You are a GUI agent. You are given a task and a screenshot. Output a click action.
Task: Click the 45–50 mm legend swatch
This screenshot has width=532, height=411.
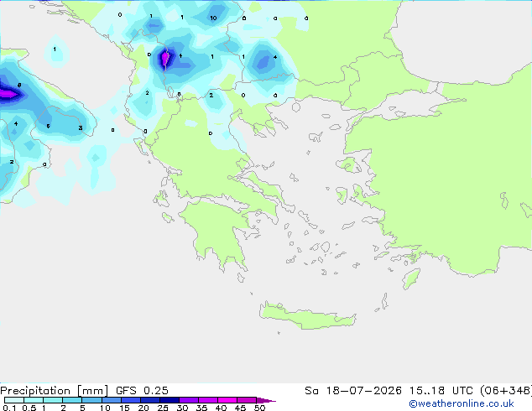[247, 400]
